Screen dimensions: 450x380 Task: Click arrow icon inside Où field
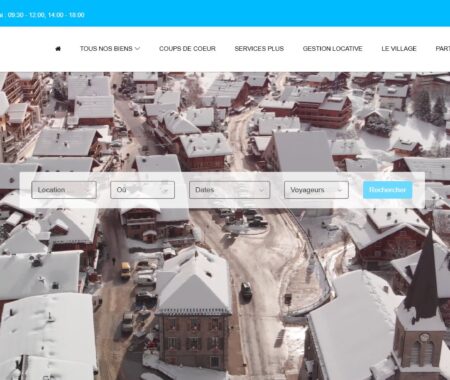click(165, 190)
